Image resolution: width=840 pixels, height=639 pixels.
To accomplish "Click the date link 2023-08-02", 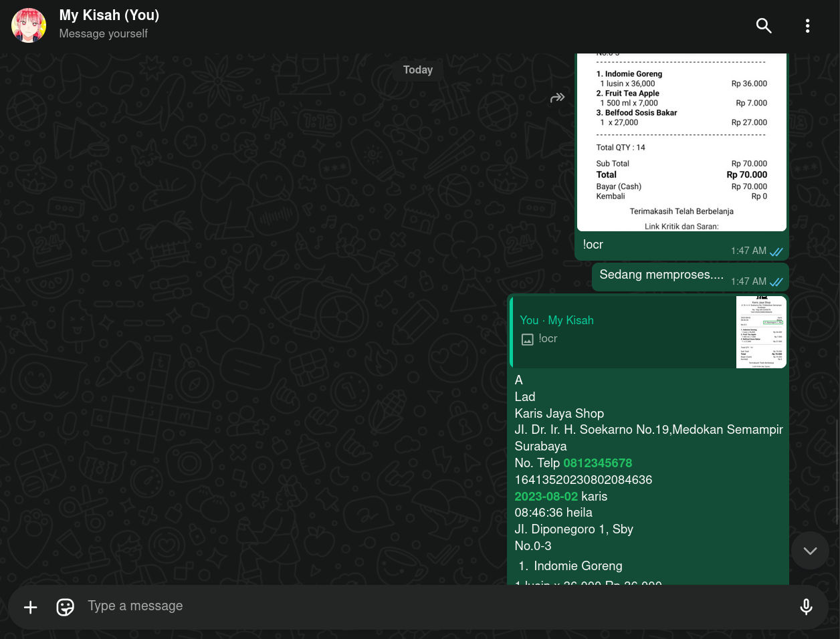I will (546, 497).
